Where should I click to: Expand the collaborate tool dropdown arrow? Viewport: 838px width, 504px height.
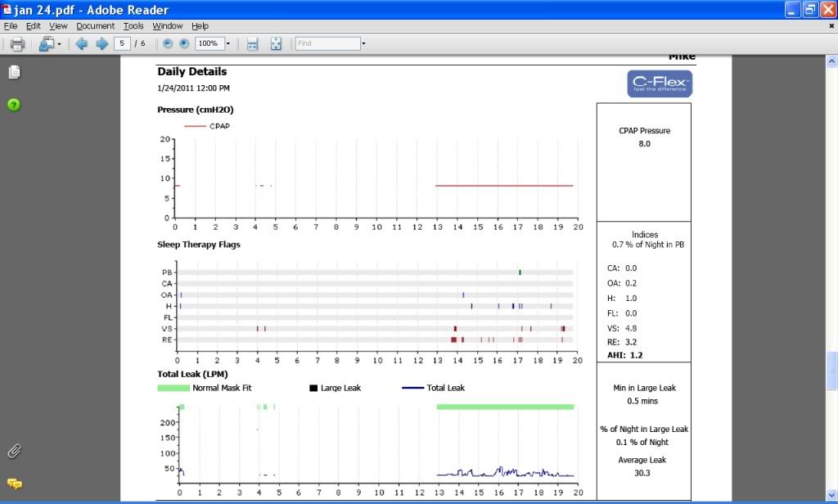tap(59, 43)
